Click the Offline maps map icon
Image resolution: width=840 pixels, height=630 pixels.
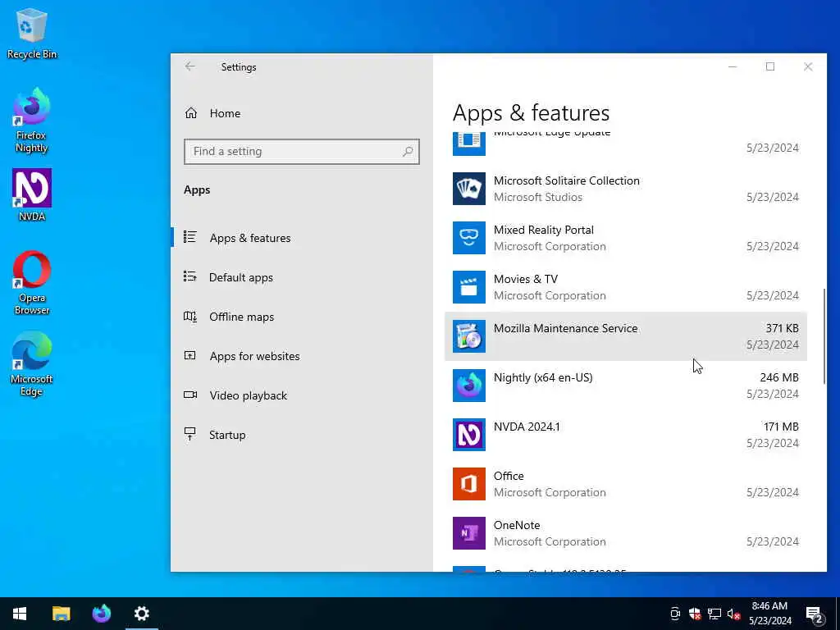pyautogui.click(x=189, y=316)
